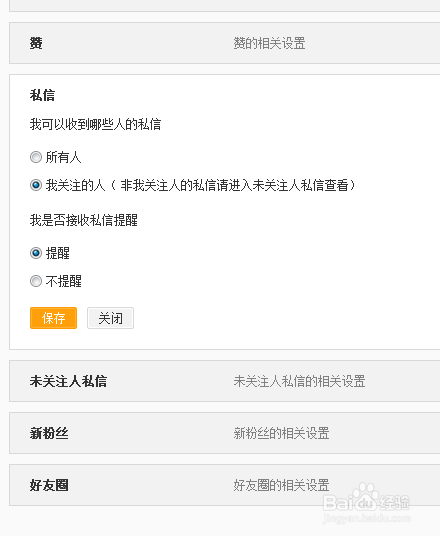
Task: Click the 关闭 button
Action: pos(110,318)
